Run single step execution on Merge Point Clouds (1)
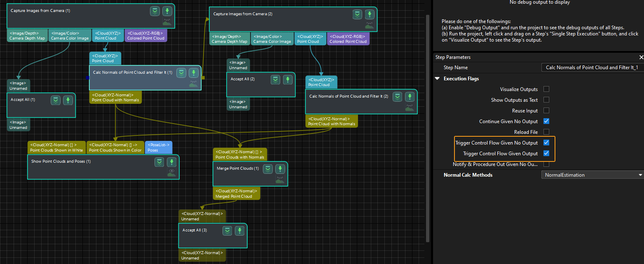Image resolution: width=644 pixels, height=264 pixels. [x=280, y=169]
